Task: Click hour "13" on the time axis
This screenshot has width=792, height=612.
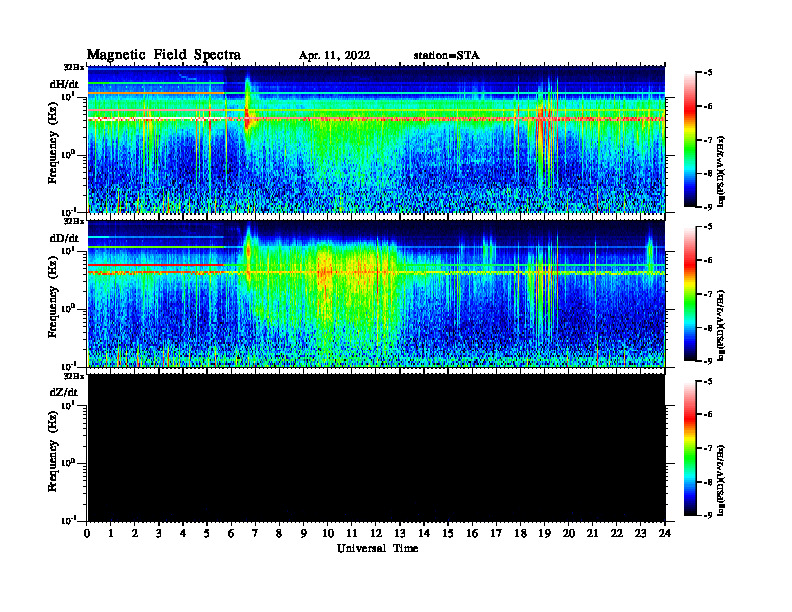Action: [x=400, y=534]
